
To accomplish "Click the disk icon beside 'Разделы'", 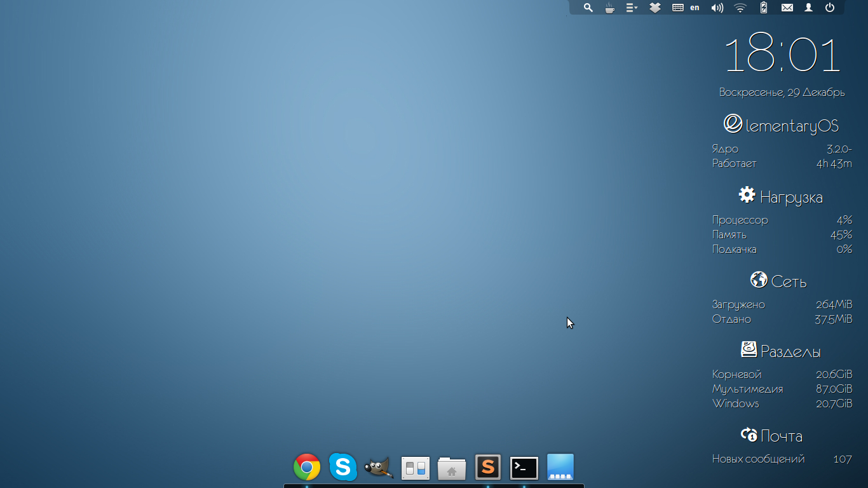I will point(749,349).
